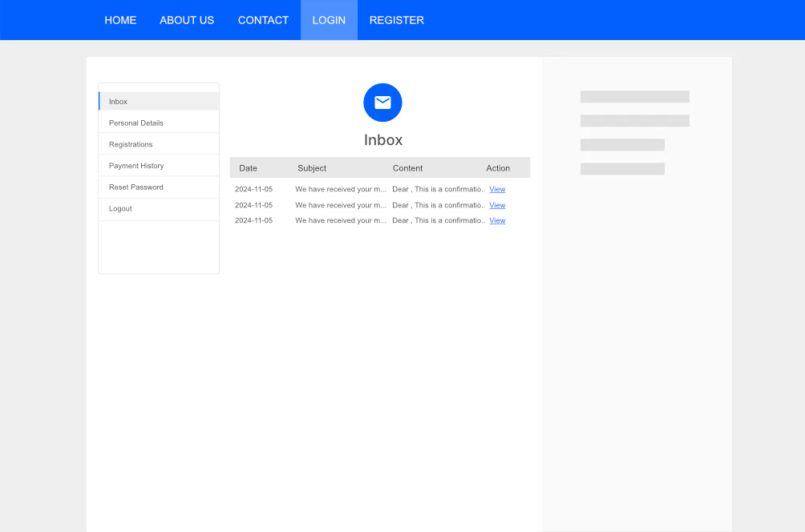The image size is (805, 532).
Task: Click the blue envelope mail icon
Action: click(382, 103)
